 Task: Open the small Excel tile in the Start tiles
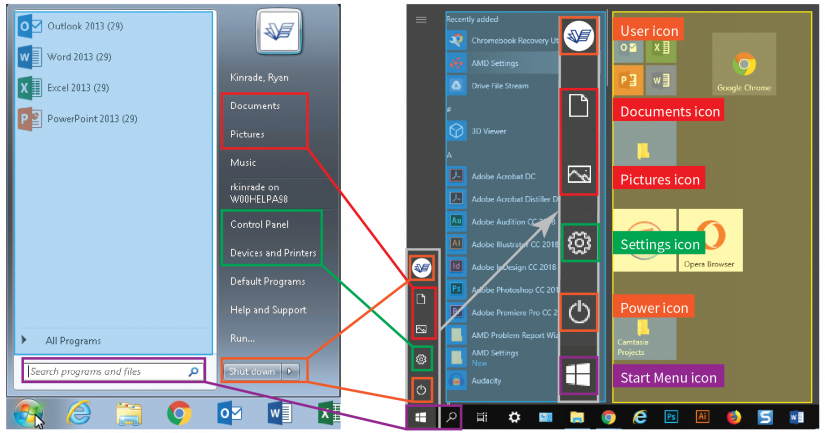point(661,47)
